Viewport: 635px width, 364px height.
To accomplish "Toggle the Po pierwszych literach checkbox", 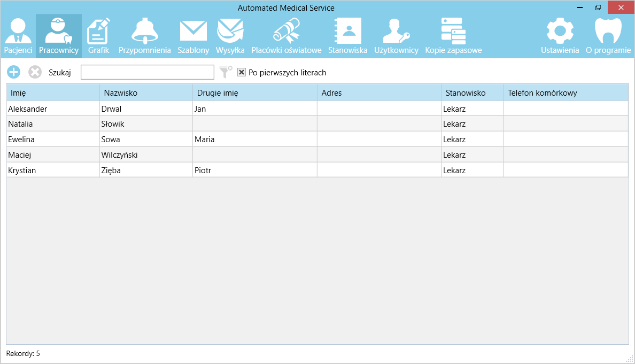I will tap(242, 72).
